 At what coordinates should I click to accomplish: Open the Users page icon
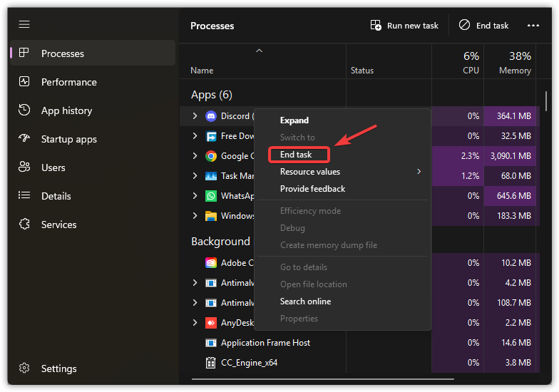(24, 167)
